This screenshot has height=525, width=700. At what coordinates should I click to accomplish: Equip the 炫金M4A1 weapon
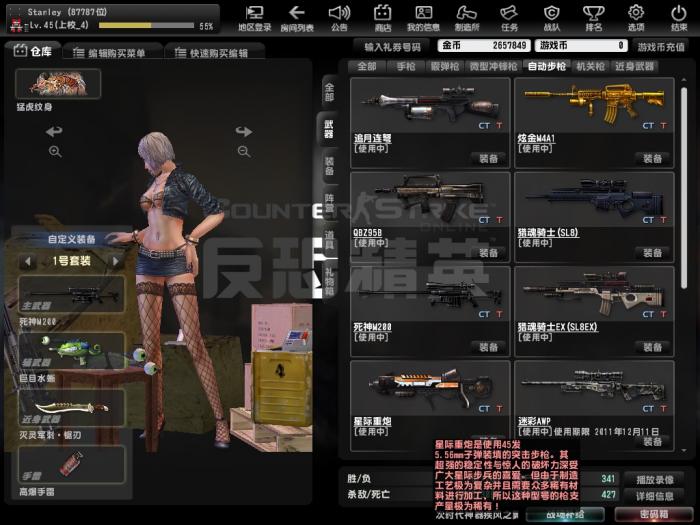coord(653,158)
